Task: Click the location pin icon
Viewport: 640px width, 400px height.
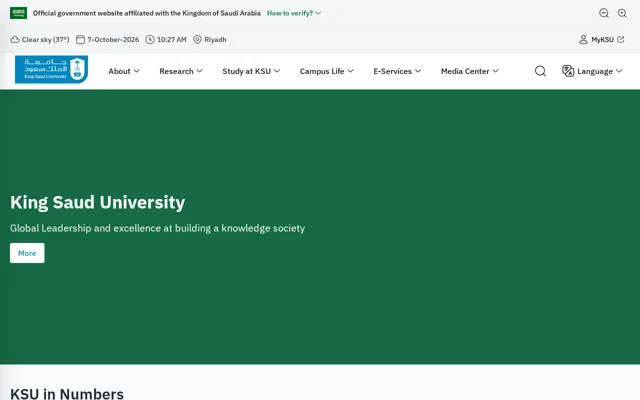Action: click(x=197, y=40)
